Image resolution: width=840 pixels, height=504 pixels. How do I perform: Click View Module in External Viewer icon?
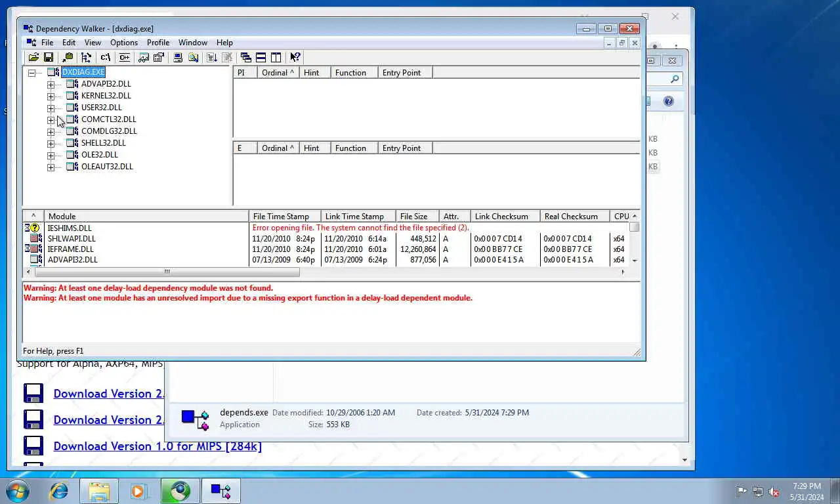pyautogui.click(x=144, y=58)
